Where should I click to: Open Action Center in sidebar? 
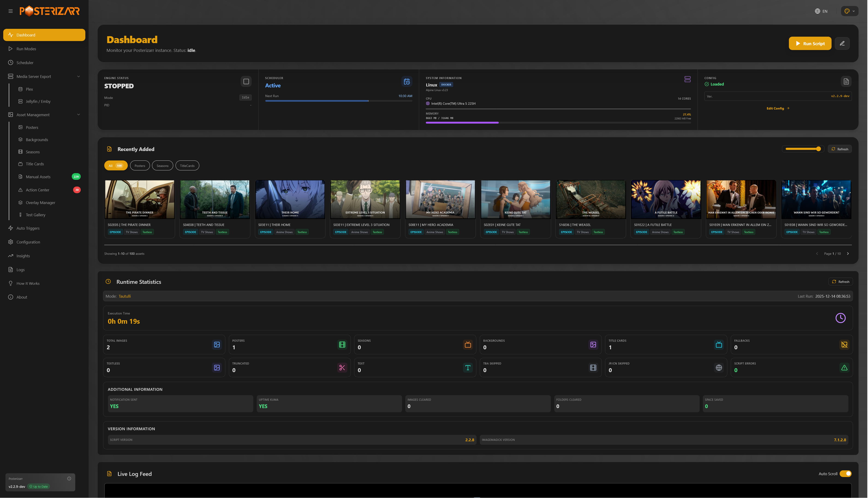click(x=38, y=190)
